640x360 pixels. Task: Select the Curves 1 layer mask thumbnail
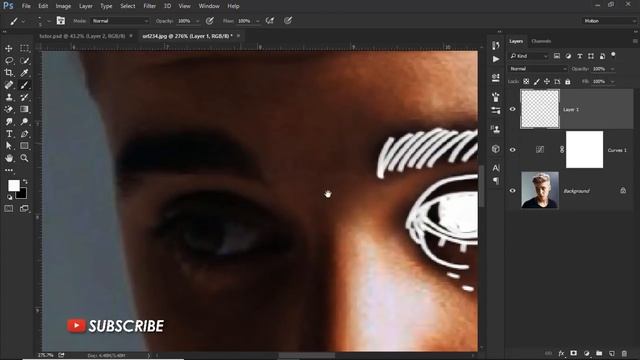tap(584, 150)
